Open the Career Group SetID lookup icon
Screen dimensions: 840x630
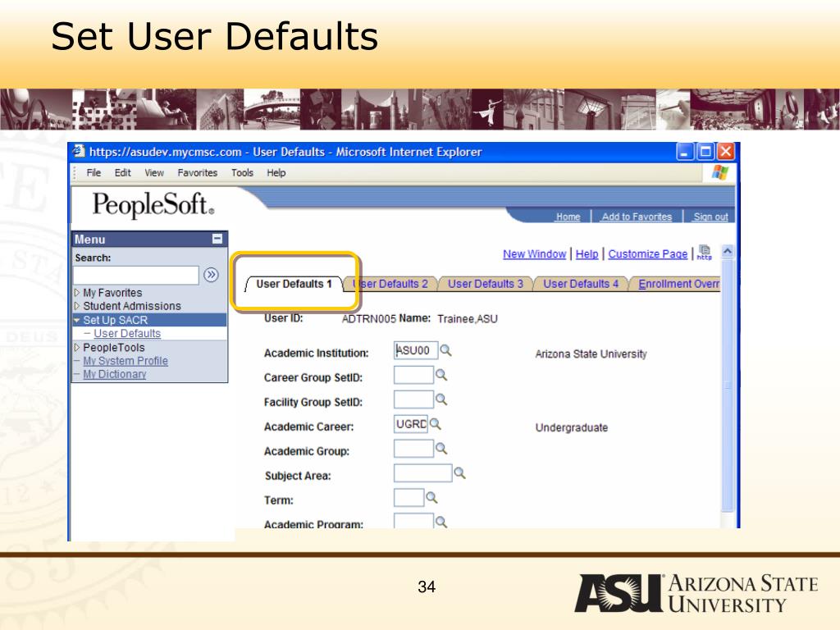441,375
